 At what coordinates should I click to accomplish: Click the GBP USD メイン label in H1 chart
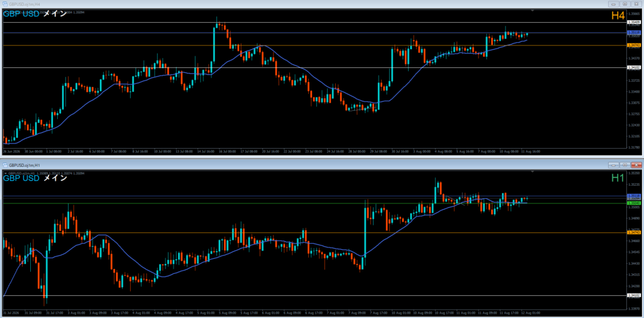point(35,178)
